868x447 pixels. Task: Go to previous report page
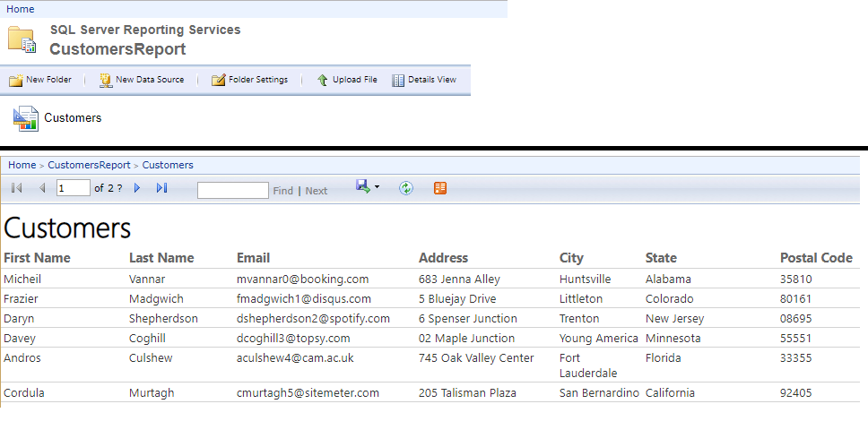[x=42, y=188]
